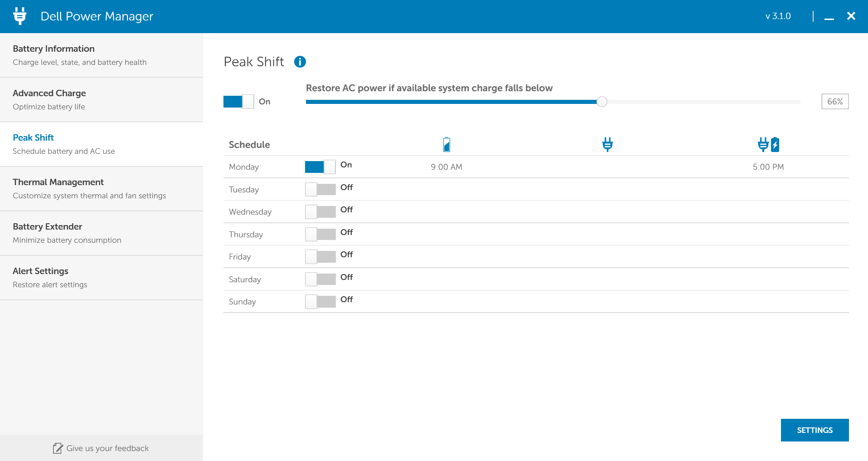Screen dimensions: 868x461
Task: Click the AC-and-charging battery column icon
Action: click(x=768, y=144)
